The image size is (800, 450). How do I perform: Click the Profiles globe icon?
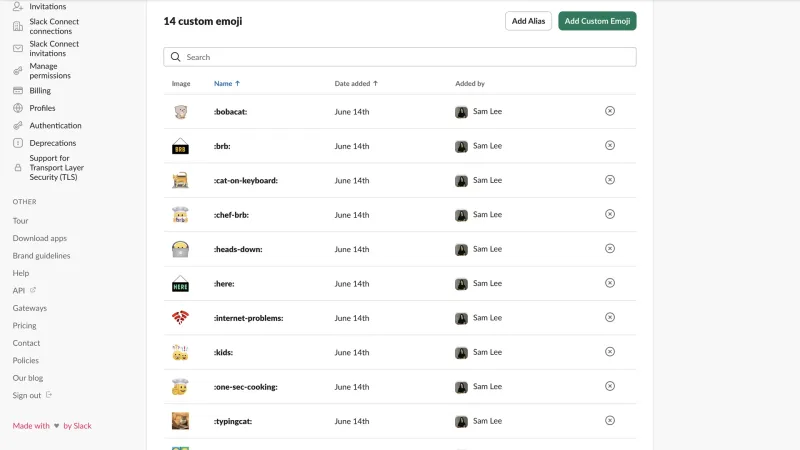(x=18, y=108)
